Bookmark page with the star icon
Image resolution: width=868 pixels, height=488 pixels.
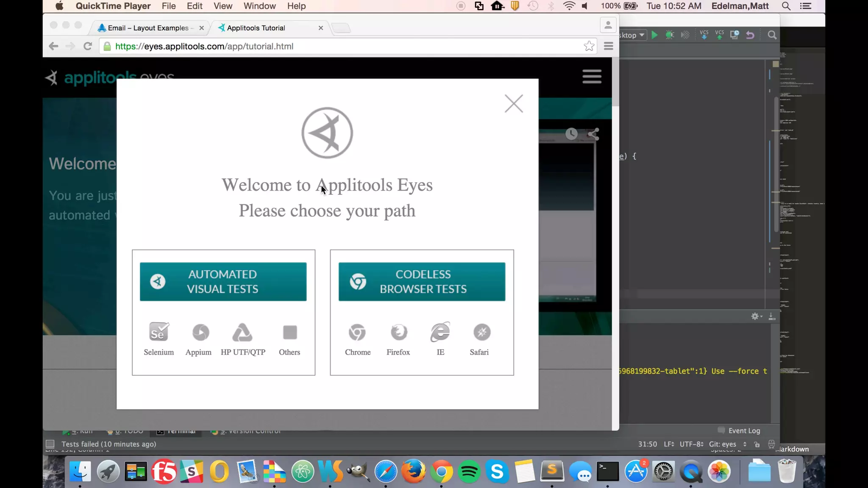pyautogui.click(x=589, y=46)
